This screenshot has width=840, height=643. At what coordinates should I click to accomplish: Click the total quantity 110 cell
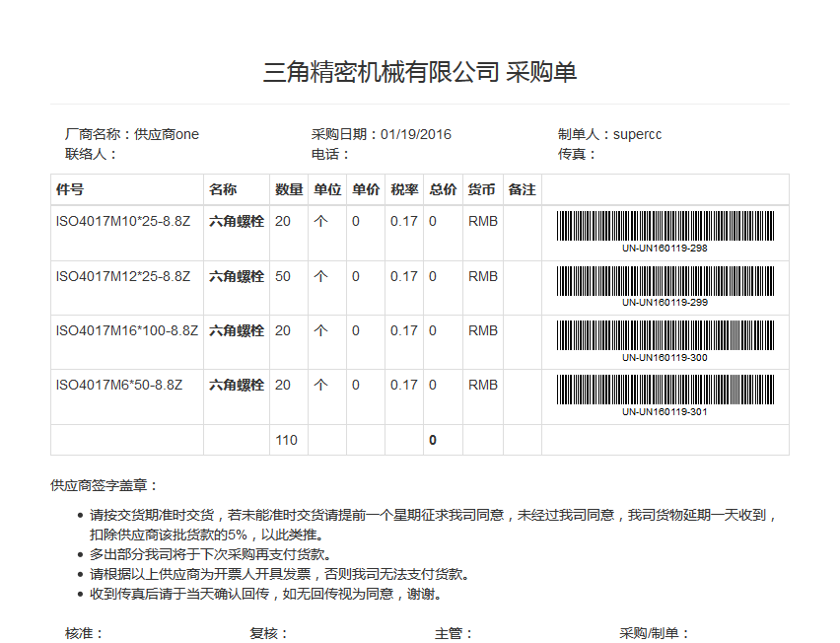[286, 440]
